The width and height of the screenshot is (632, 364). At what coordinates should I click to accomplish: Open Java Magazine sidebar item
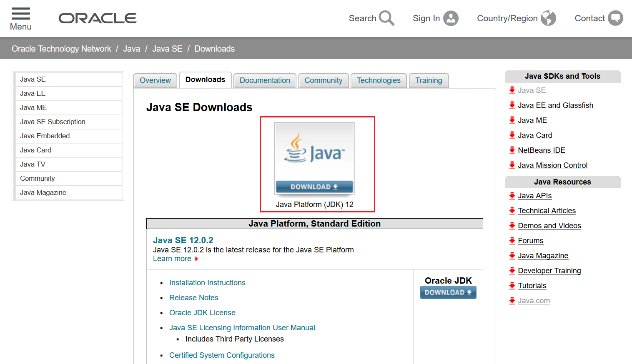pos(68,192)
